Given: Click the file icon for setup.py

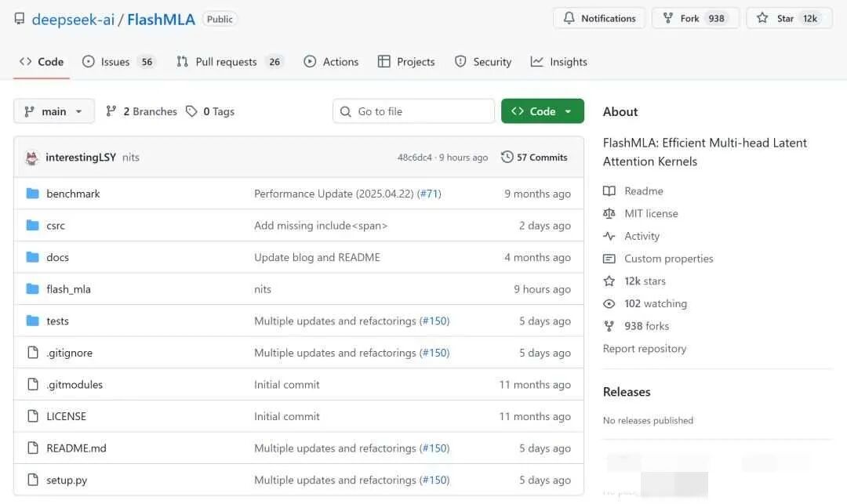Looking at the screenshot, I should pyautogui.click(x=33, y=480).
